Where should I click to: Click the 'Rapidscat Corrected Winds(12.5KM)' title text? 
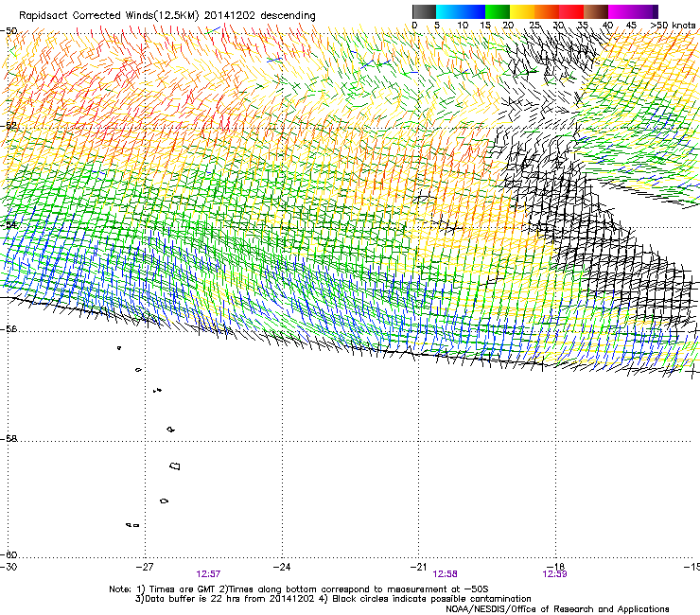(x=109, y=16)
